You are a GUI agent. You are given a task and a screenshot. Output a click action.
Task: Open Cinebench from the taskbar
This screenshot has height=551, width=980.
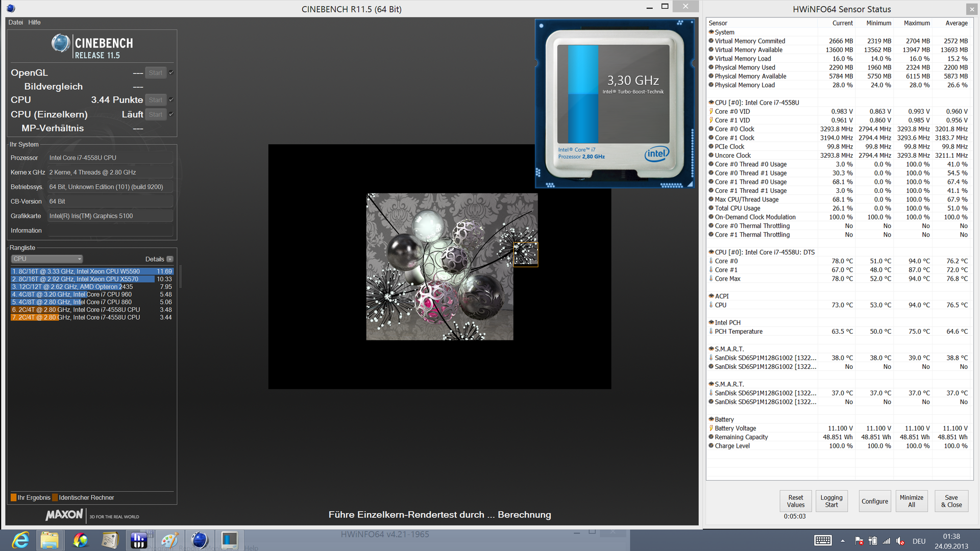tap(200, 540)
